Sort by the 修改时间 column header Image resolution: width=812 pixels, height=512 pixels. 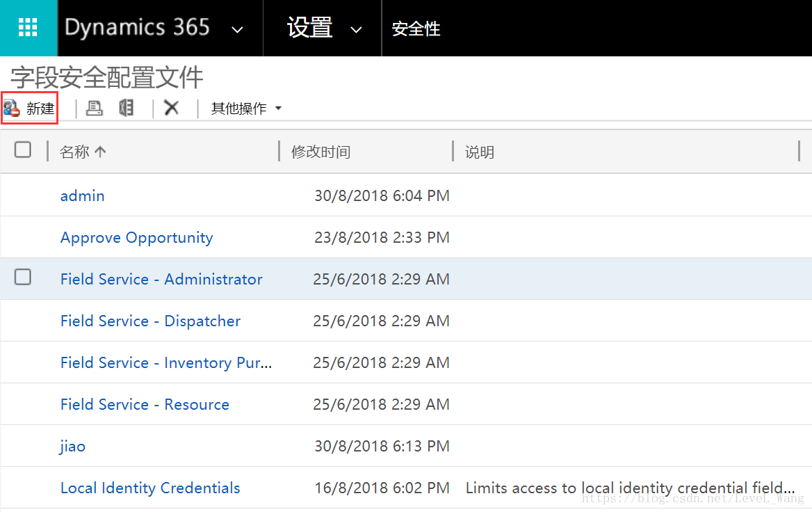tap(320, 152)
